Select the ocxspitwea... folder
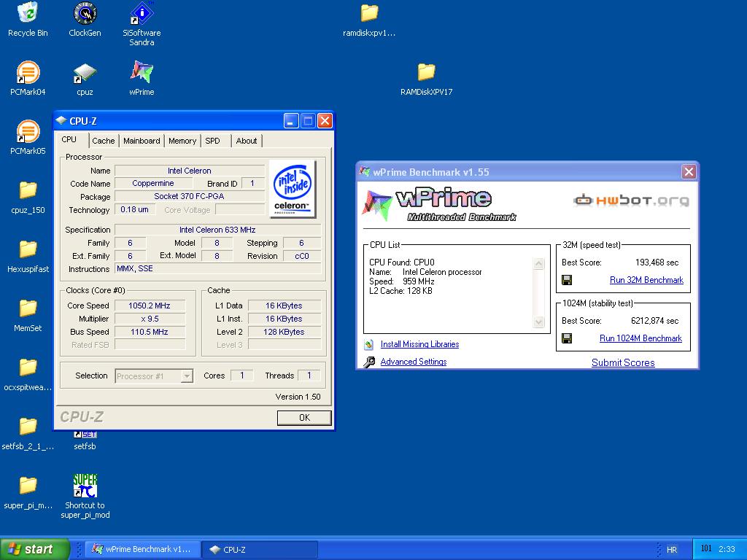747x560 pixels. click(x=28, y=374)
